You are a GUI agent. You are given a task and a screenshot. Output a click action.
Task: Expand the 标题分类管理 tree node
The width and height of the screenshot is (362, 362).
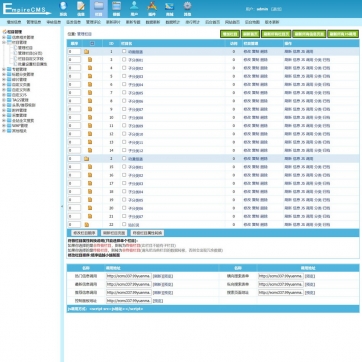(4, 74)
